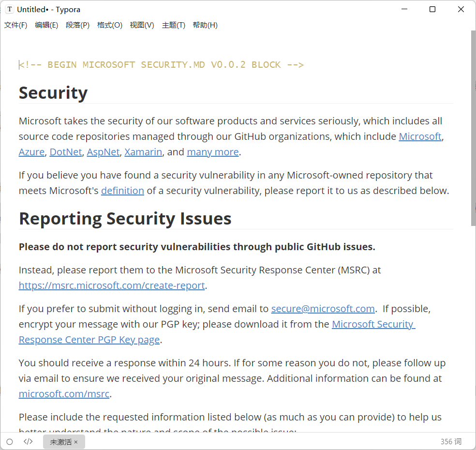
Task: Open the 段落(P) menu
Action: point(77,25)
